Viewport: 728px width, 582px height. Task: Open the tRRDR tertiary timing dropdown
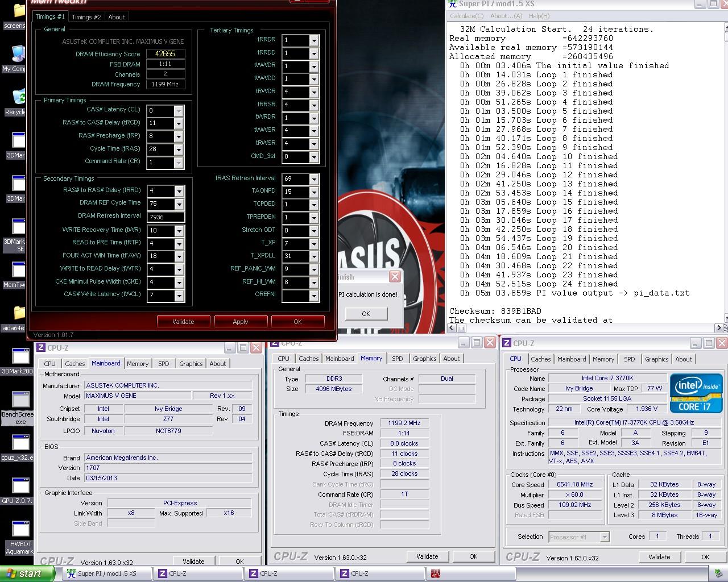(x=313, y=40)
